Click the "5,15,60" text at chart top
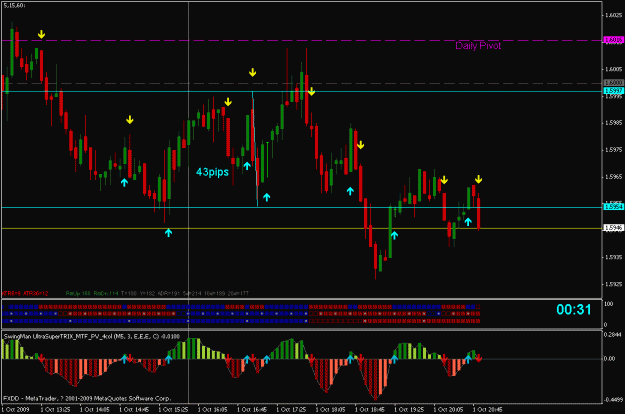 point(14,6)
